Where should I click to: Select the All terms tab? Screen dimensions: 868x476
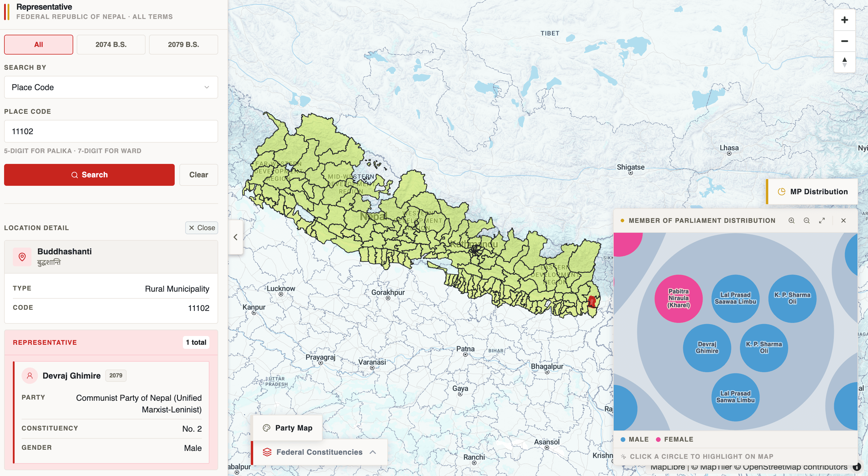(38, 44)
